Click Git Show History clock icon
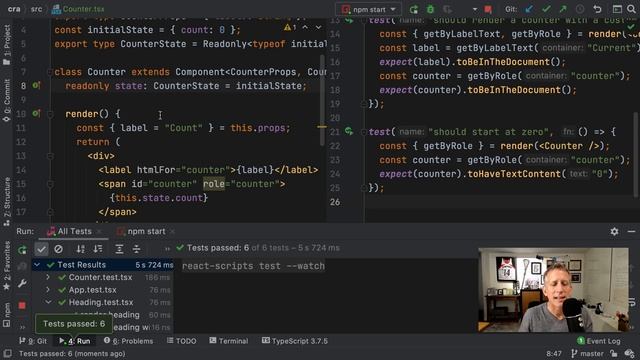The width and height of the screenshot is (640, 360). [580, 9]
